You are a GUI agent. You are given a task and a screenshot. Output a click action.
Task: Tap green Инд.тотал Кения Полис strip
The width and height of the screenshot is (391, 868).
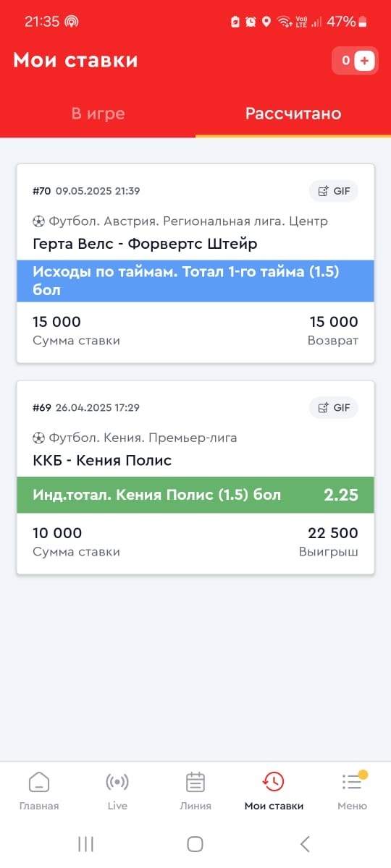click(x=195, y=495)
